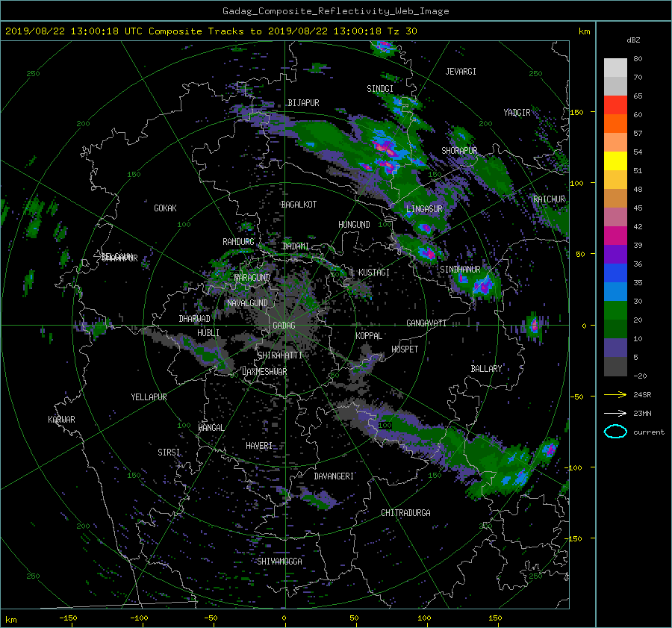Image resolution: width=672 pixels, height=628 pixels.
Task: Click the -20 dBZ value at legend bottom
Action: [640, 376]
